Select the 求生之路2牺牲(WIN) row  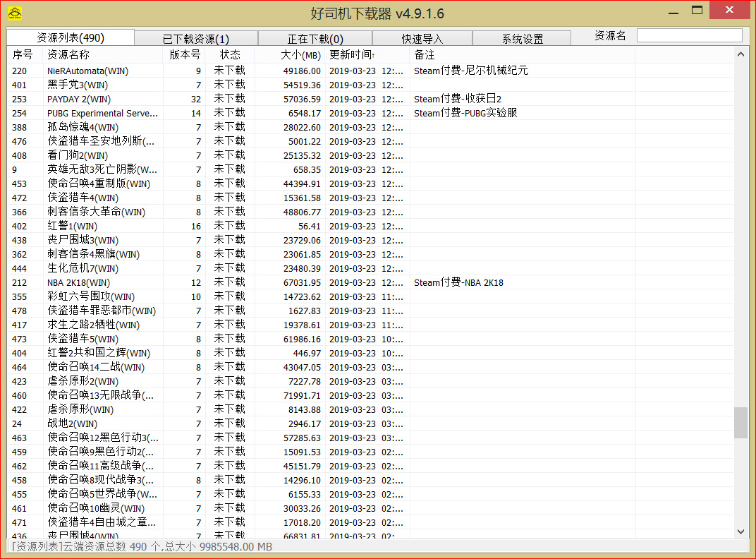[x=370, y=325]
